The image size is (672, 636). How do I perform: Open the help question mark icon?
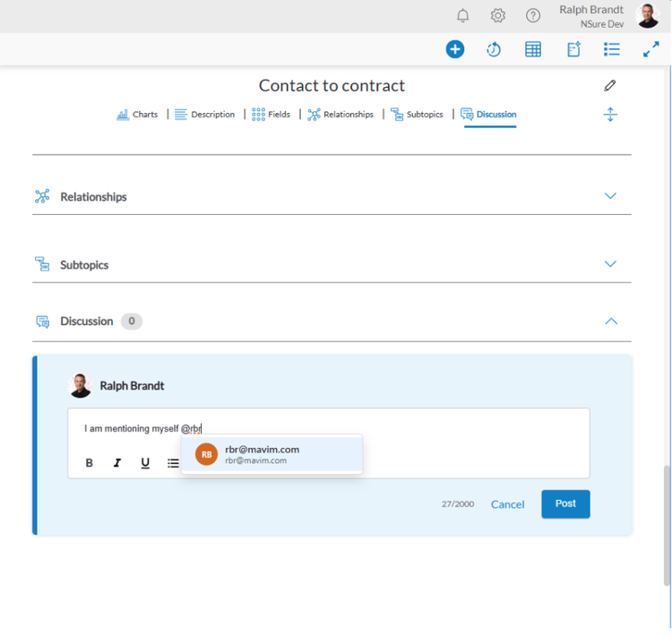pyautogui.click(x=533, y=15)
